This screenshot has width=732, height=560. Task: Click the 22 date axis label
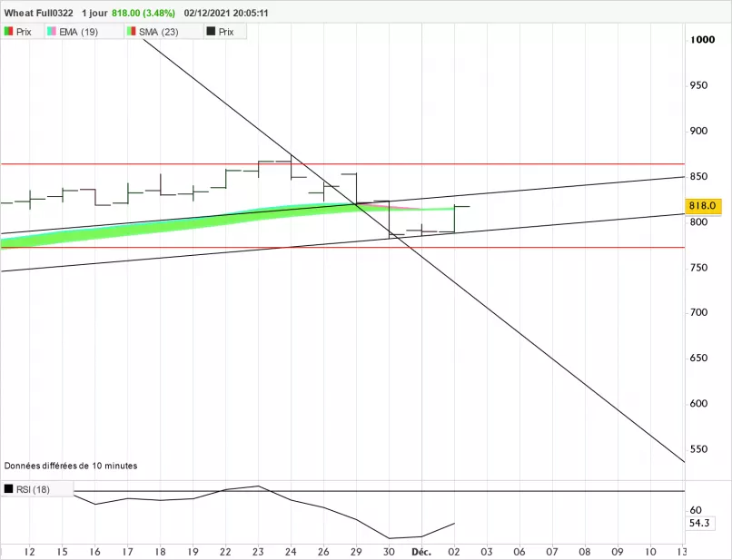[225, 552]
